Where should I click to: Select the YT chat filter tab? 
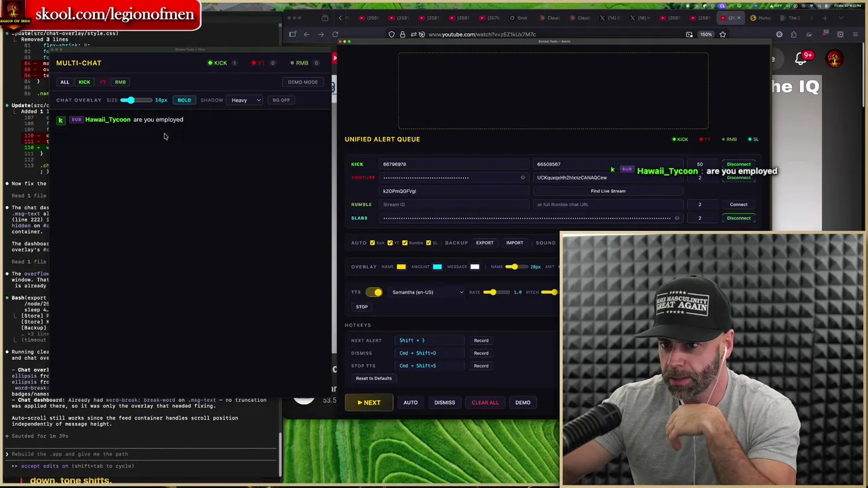pyautogui.click(x=102, y=82)
